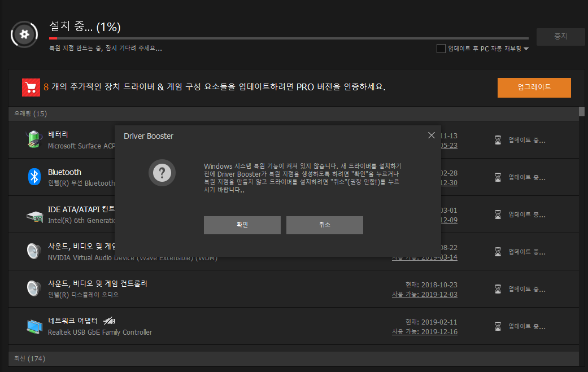588x372 pixels.
Task: Click the gear icon beside installation progress
Action: (24, 34)
